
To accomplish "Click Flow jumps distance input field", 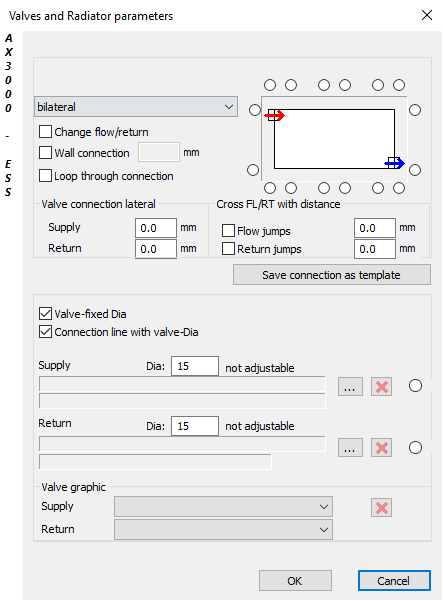I will click(x=374, y=228).
